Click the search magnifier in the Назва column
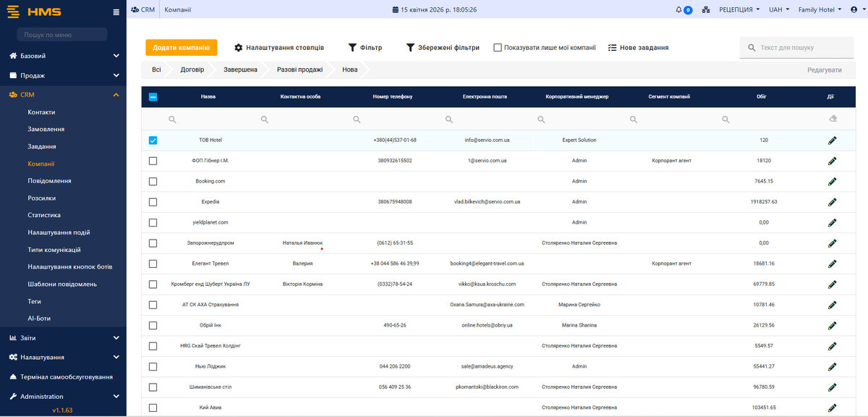868x417 pixels. [x=173, y=118]
